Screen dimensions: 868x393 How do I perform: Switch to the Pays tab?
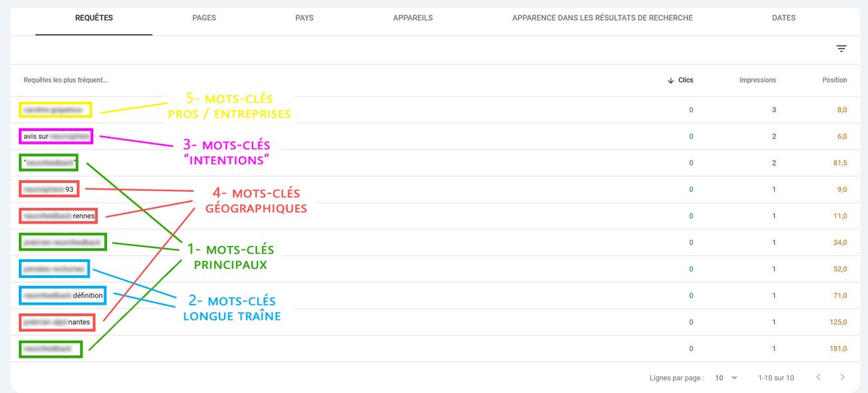tap(305, 17)
